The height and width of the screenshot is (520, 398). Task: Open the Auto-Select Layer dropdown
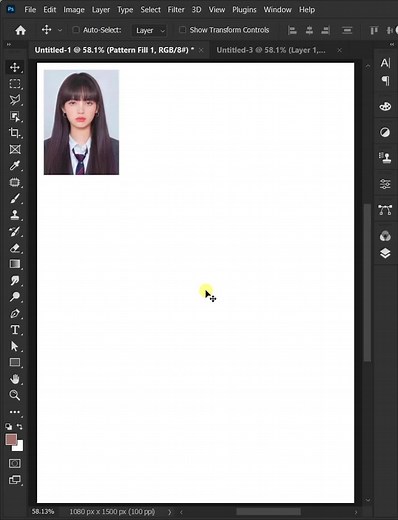pos(150,30)
